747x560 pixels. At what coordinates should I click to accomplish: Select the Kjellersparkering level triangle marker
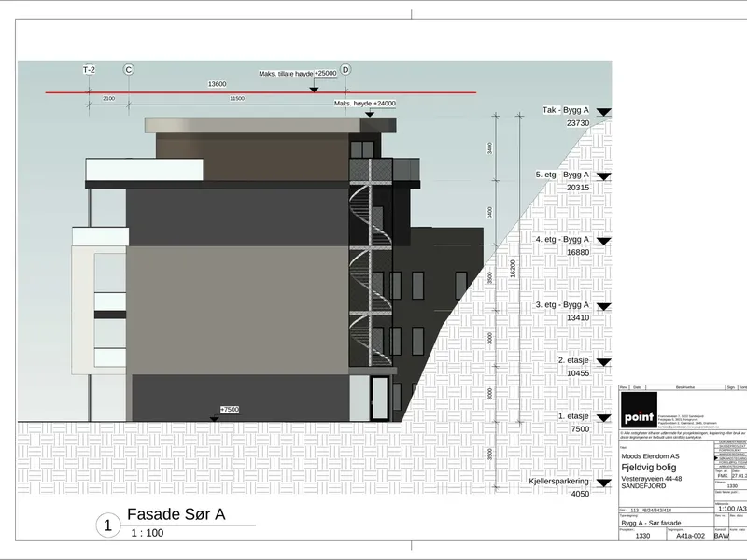click(x=603, y=483)
